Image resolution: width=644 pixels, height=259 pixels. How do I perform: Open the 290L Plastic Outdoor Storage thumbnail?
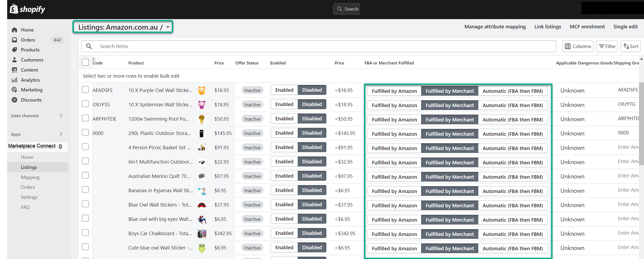coord(202,133)
